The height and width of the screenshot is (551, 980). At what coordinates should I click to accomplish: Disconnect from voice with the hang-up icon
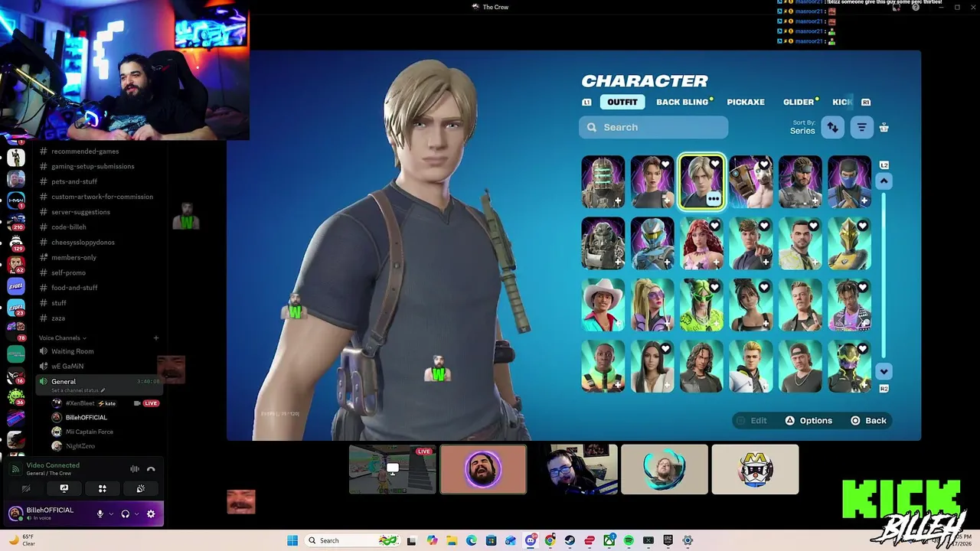(x=151, y=469)
